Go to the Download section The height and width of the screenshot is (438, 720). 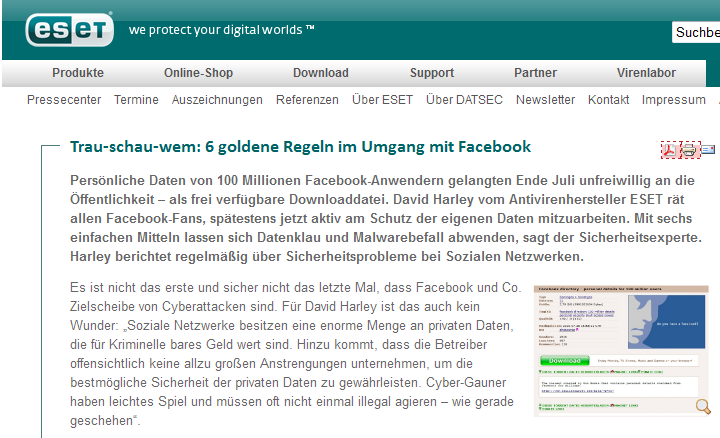(320, 73)
